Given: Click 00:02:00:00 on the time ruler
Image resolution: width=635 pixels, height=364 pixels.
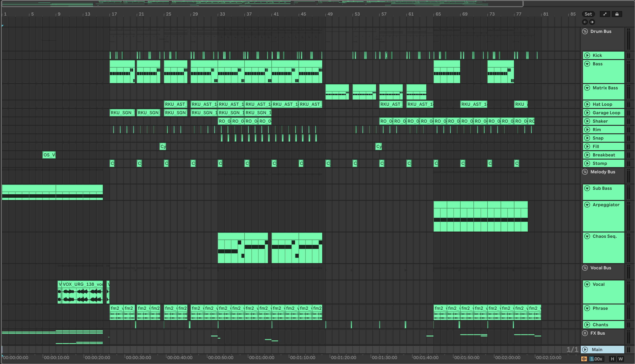Looking at the screenshot, I should tap(507, 358).
